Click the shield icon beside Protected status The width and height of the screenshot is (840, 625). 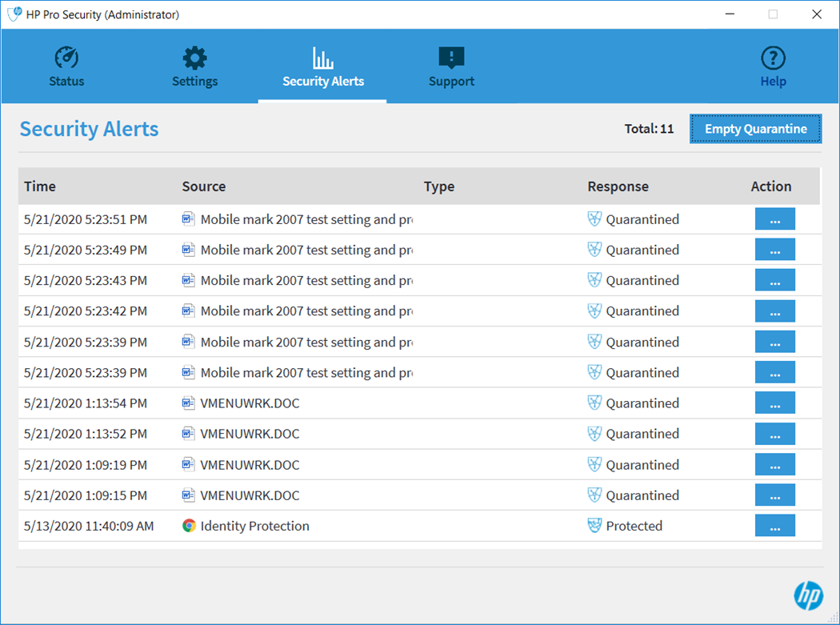click(594, 526)
